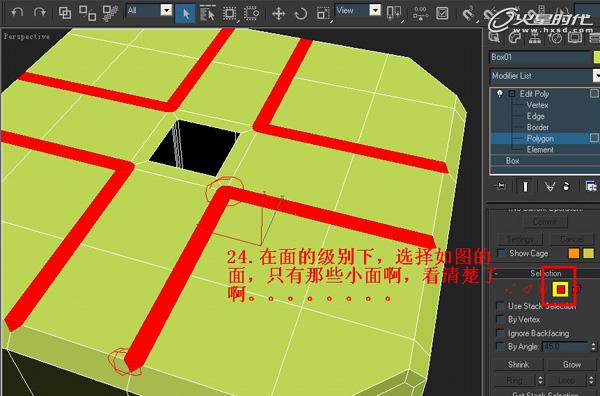The width and height of the screenshot is (600, 396).
Task: Click the By Angle spinner arrows
Action: pos(593,347)
